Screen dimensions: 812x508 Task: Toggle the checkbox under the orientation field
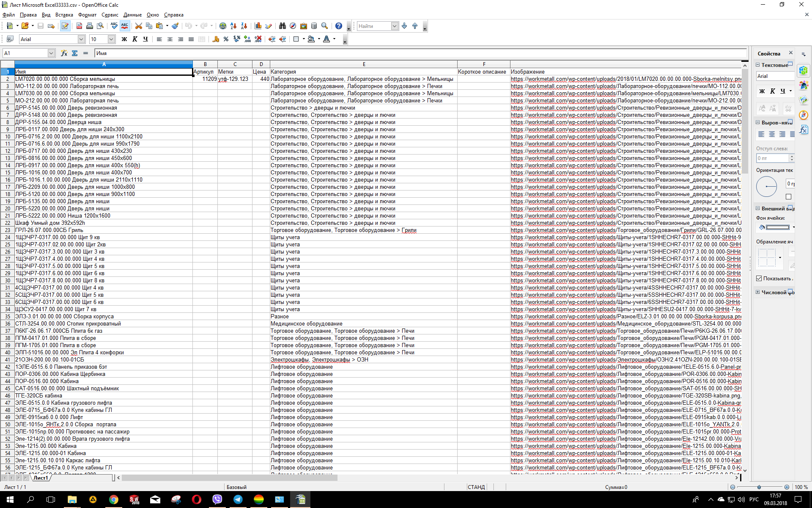pyautogui.click(x=788, y=196)
